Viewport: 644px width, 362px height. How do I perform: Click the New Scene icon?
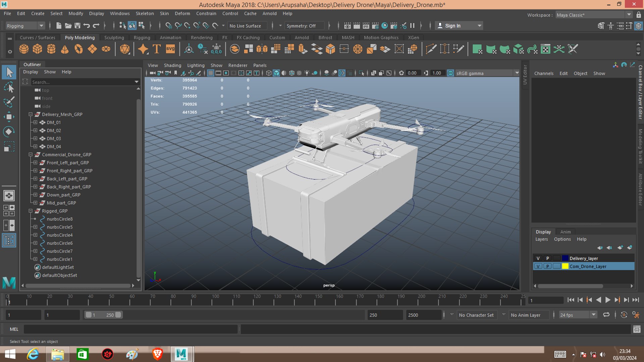tap(59, 26)
